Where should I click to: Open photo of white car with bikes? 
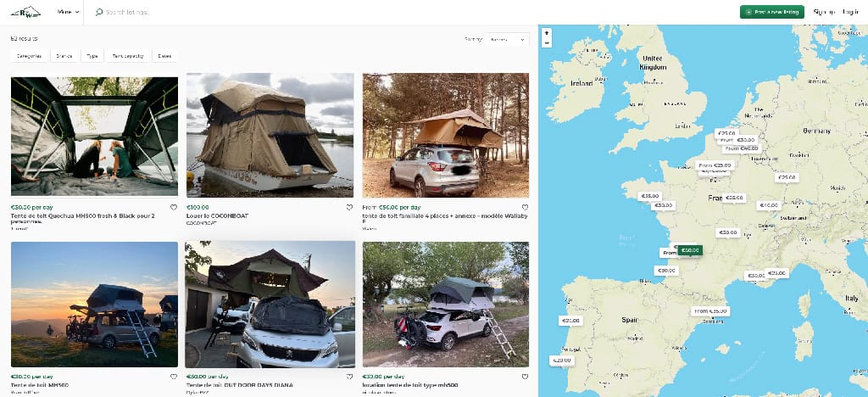click(446, 305)
